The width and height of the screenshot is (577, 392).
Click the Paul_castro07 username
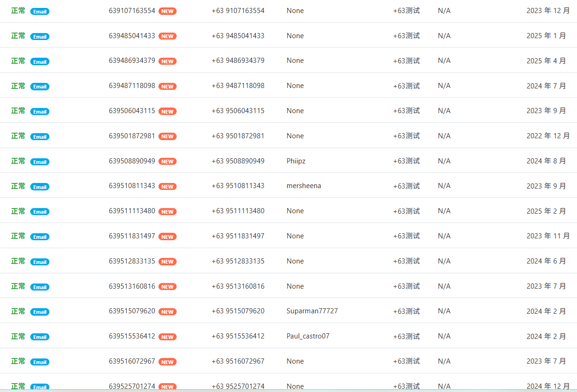point(308,336)
